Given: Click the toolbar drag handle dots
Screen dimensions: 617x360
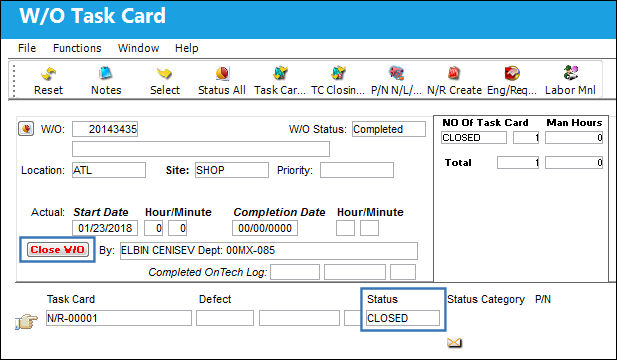Looking at the screenshot, I should click(14, 81).
